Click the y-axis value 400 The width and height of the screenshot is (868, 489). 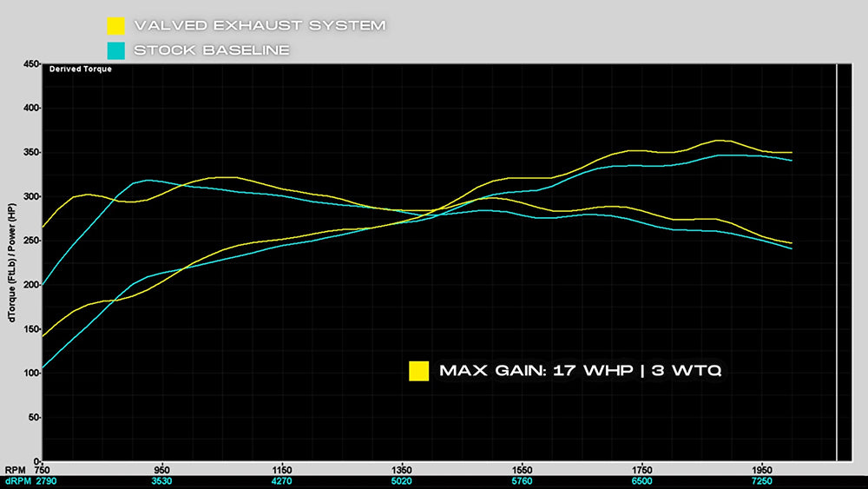point(31,108)
